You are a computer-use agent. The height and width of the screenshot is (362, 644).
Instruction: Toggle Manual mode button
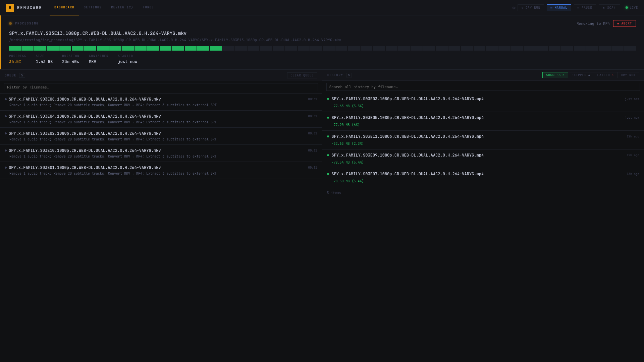[559, 8]
